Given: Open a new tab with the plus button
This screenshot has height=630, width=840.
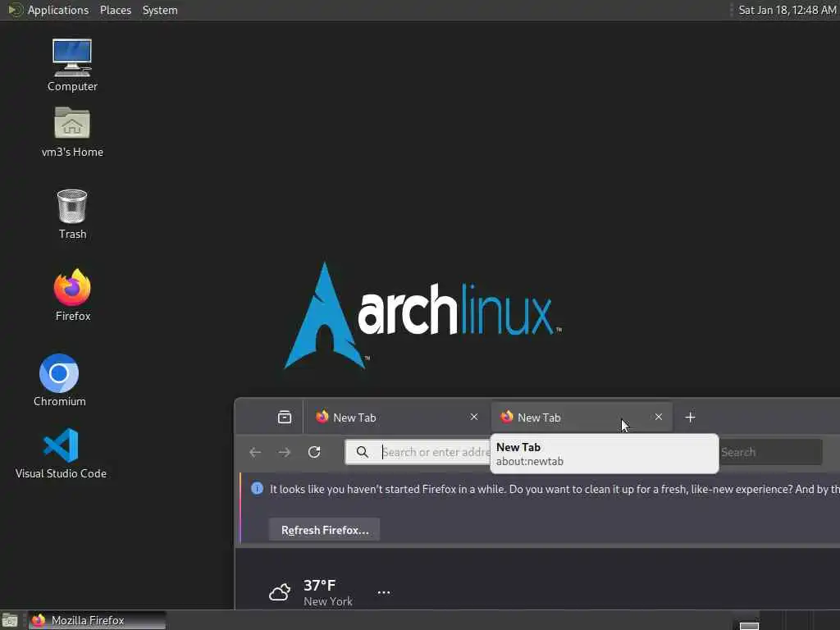Looking at the screenshot, I should [690, 418].
